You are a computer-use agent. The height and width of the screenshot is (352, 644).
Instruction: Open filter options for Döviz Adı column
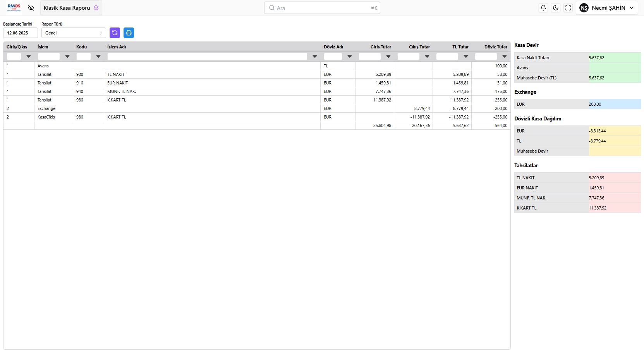[x=350, y=57]
